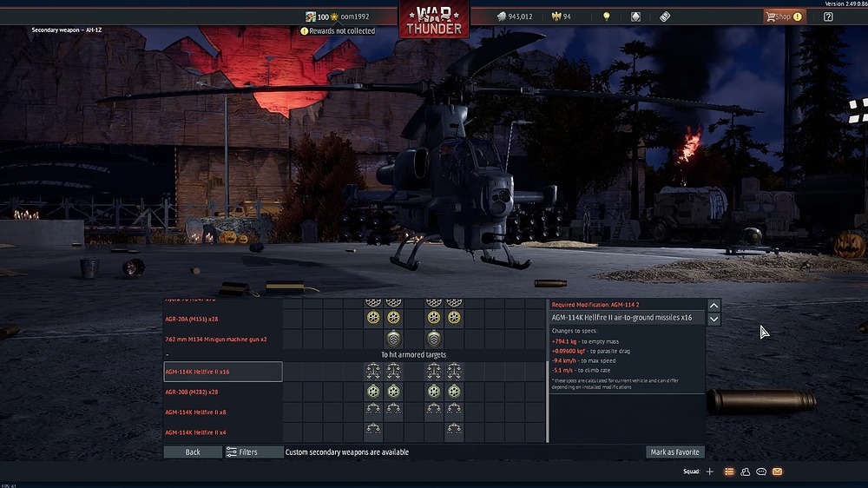This screenshot has width=868, height=488.
Task: Click '+794.1 kg - to empty mass' line
Action: (585, 342)
